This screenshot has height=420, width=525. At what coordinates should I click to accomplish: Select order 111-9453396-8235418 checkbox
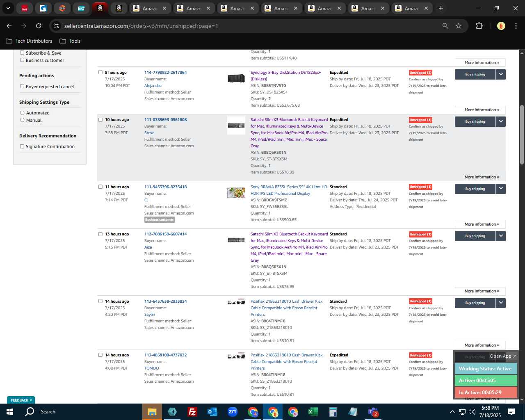click(x=100, y=187)
